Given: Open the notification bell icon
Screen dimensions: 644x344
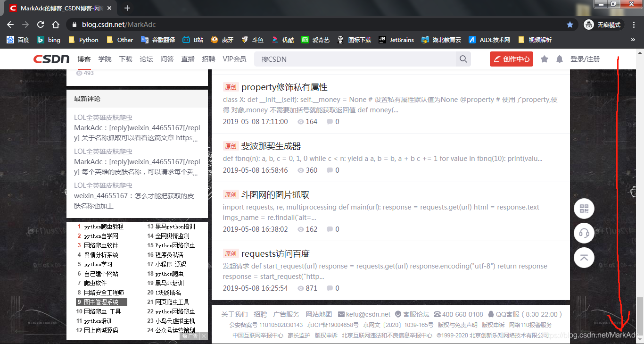Looking at the screenshot, I should (560, 59).
